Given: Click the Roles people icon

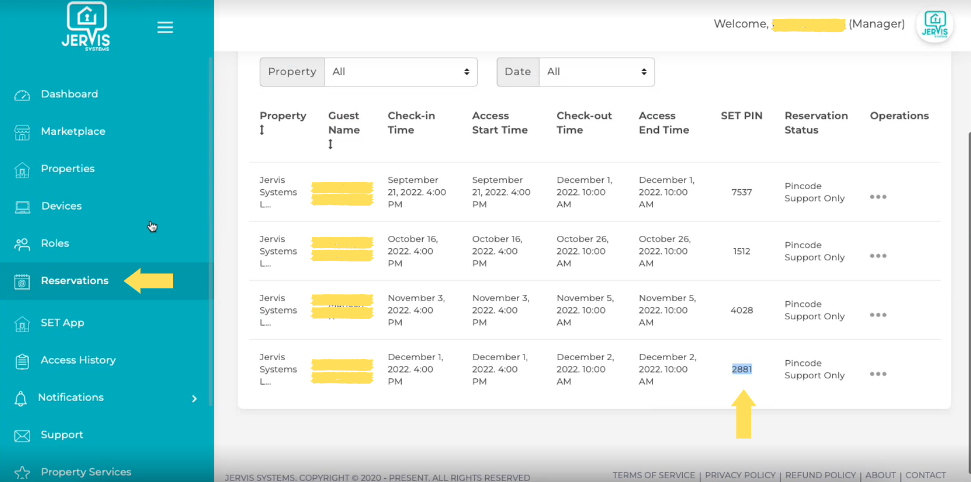Looking at the screenshot, I should 22,244.
